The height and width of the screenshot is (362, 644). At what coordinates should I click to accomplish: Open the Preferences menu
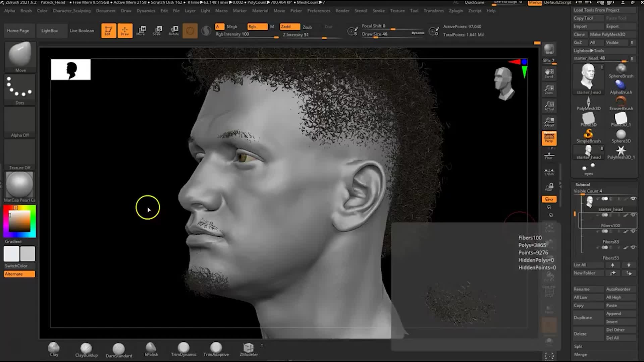point(319,11)
